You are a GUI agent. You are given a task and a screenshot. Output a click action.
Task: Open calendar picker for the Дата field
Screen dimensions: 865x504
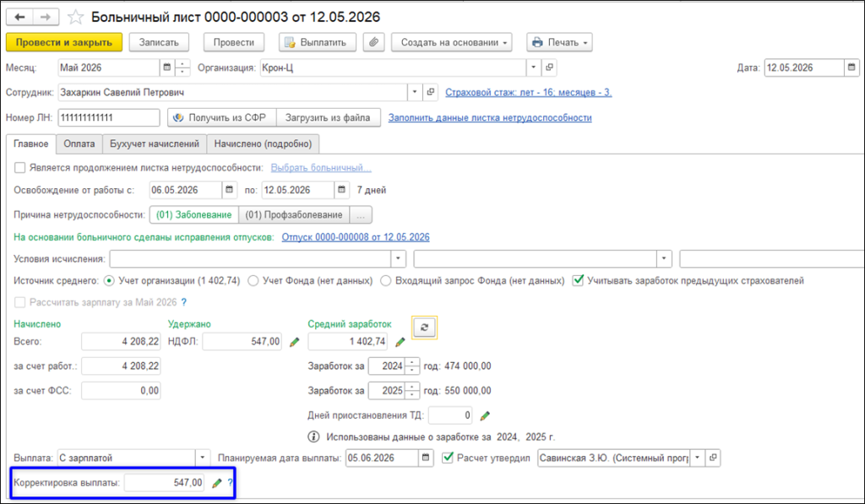tap(851, 68)
